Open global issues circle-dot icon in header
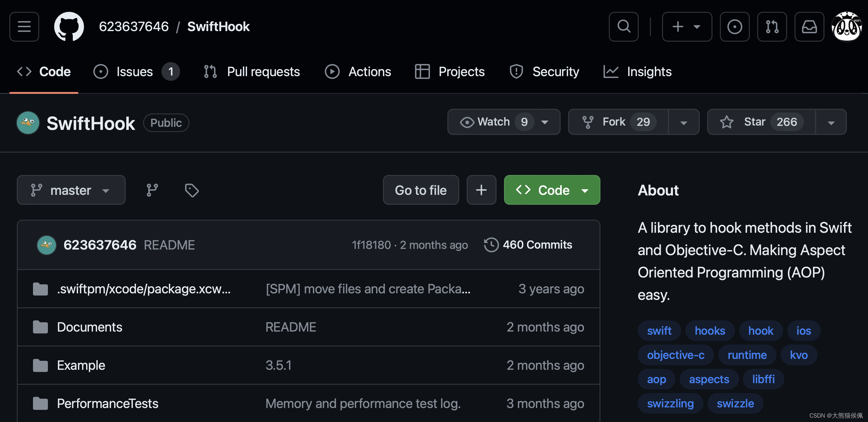The image size is (868, 422). pos(735,27)
